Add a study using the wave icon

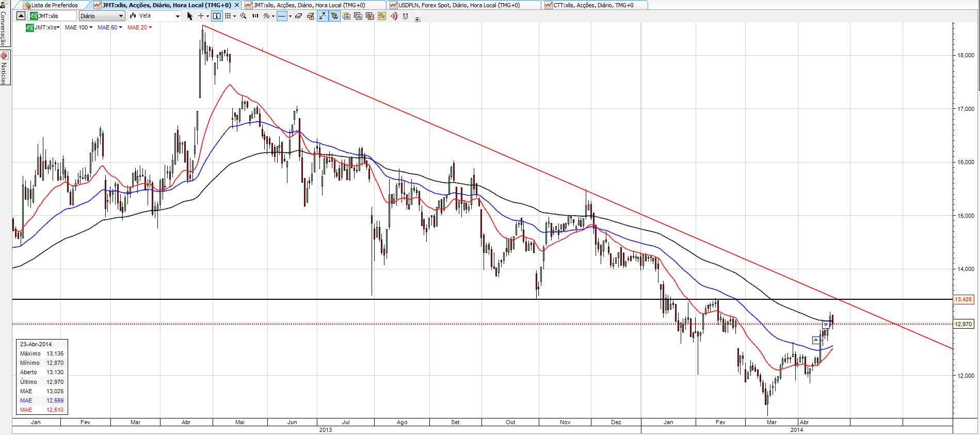point(266,16)
